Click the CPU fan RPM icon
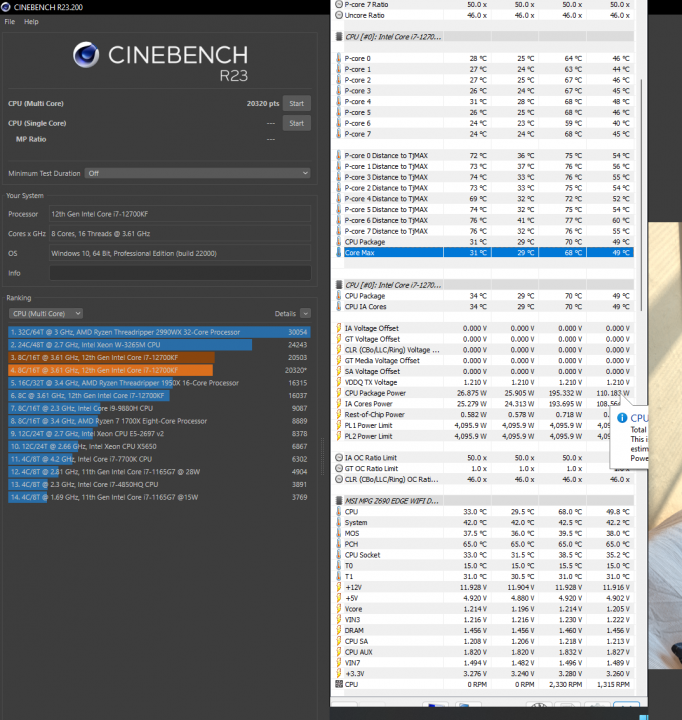682x720 pixels. click(x=339, y=683)
